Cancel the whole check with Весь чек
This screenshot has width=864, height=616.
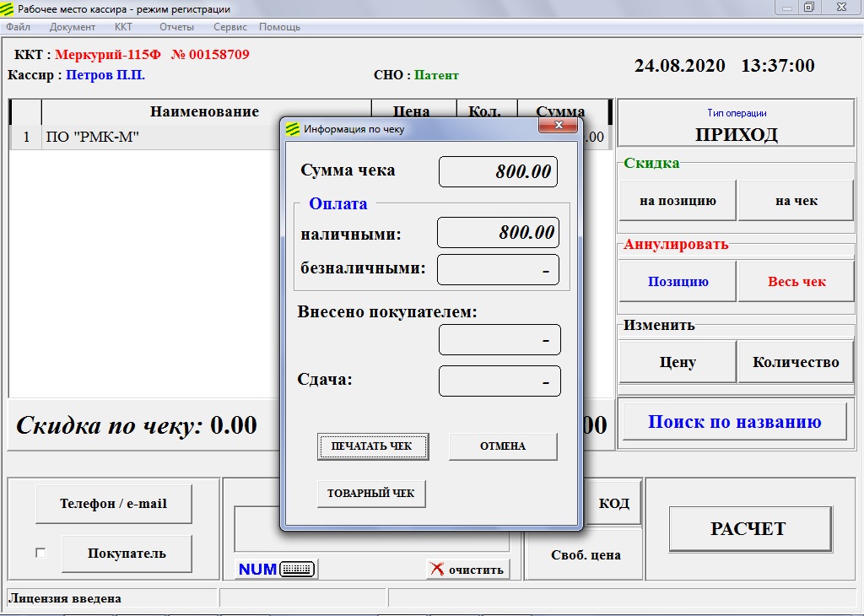pyautogui.click(x=796, y=282)
